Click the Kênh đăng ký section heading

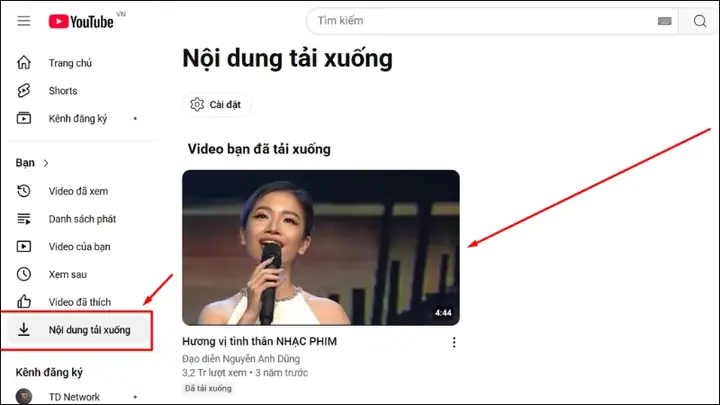click(49, 372)
